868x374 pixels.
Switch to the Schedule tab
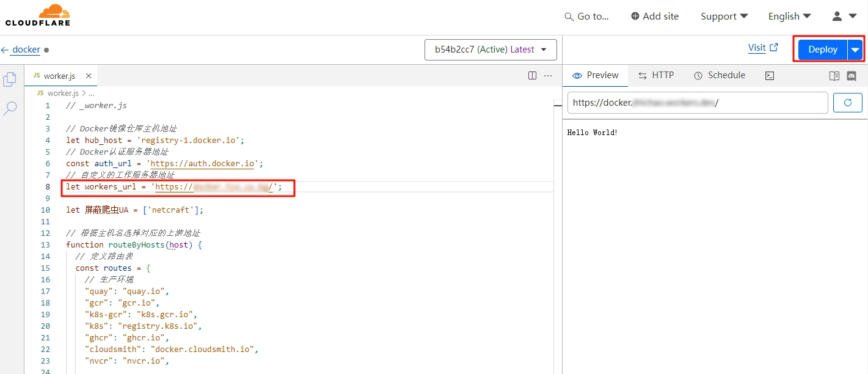(720, 75)
